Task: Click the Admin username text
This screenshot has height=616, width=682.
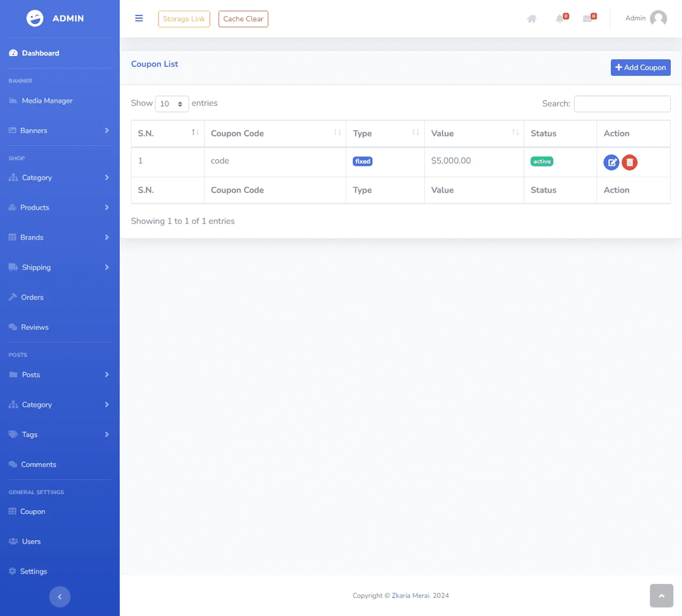Action: point(635,18)
